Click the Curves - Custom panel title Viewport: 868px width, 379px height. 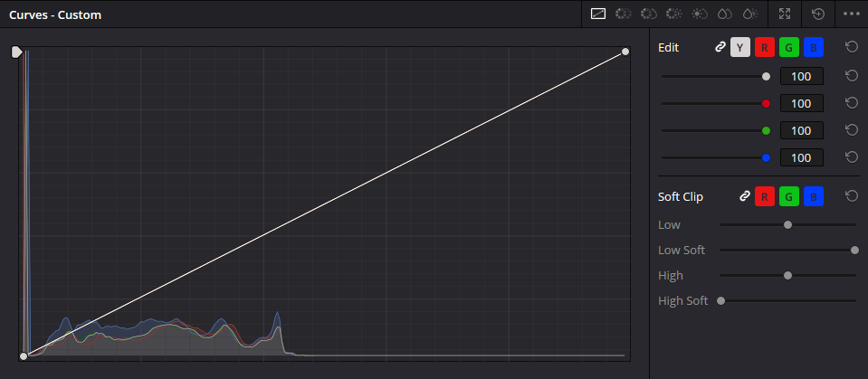(x=55, y=15)
